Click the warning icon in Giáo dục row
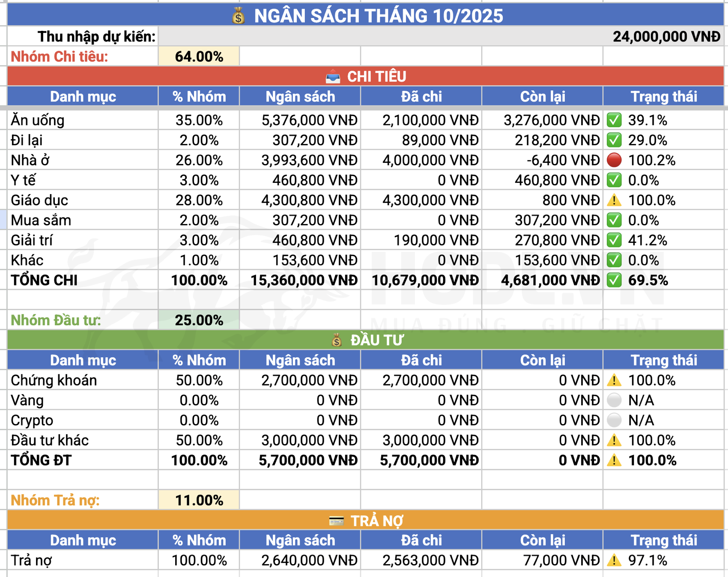The width and height of the screenshot is (728, 577). pos(614,200)
